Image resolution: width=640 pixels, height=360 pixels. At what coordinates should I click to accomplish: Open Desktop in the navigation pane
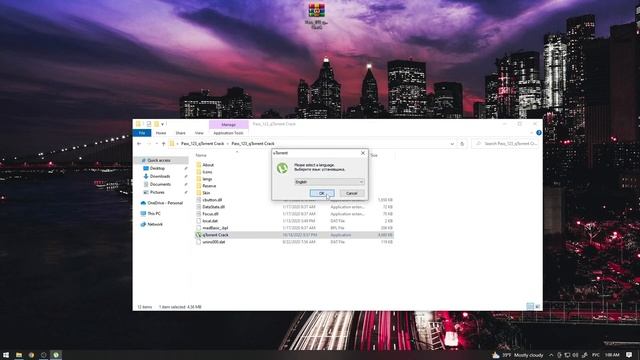157,168
